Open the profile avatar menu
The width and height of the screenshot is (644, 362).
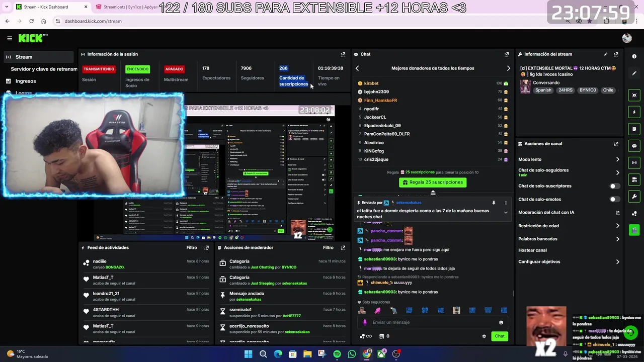(x=626, y=38)
